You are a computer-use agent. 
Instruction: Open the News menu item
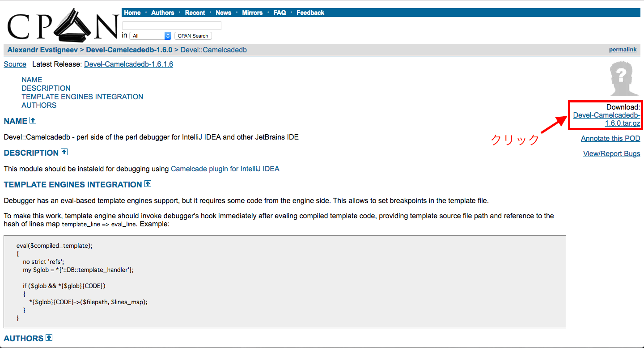tap(224, 13)
